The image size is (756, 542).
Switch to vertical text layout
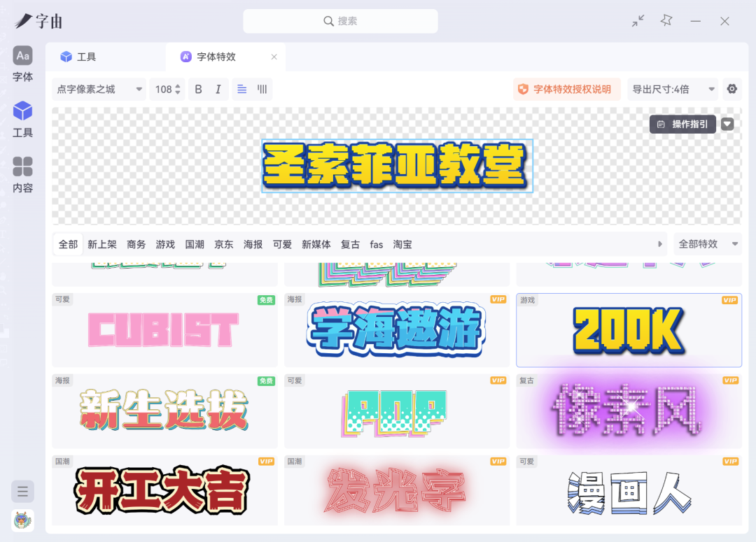262,89
